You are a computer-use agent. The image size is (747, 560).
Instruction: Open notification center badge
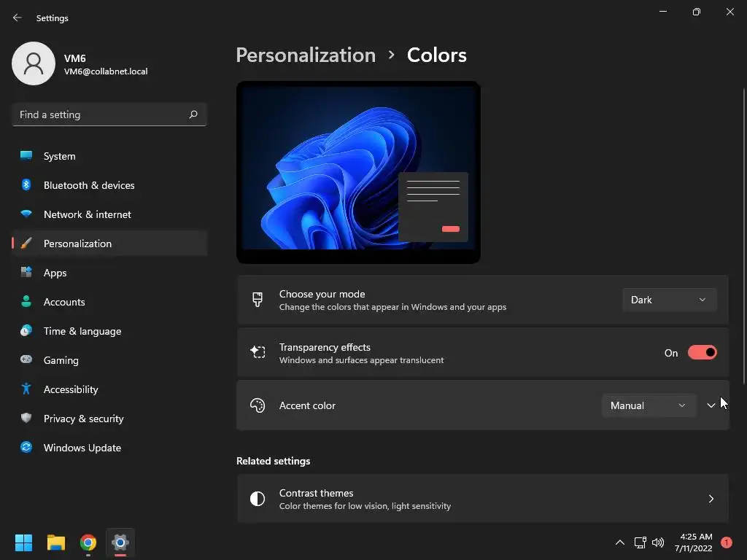point(727,542)
